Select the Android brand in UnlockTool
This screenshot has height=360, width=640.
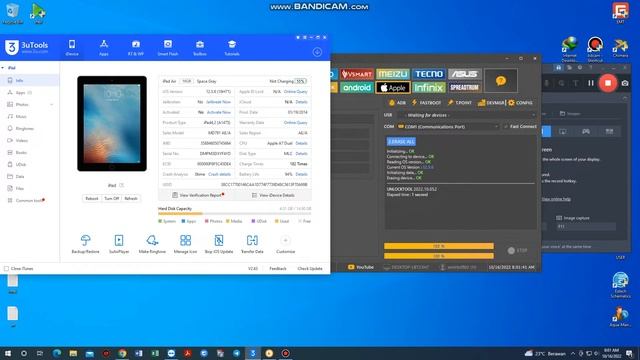[x=356, y=87]
